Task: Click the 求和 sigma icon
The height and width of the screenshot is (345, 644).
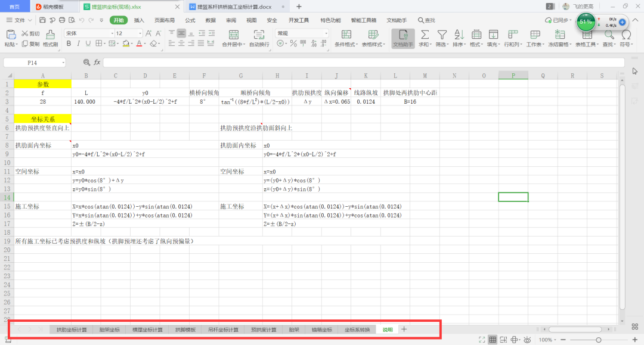Action: tap(425, 35)
